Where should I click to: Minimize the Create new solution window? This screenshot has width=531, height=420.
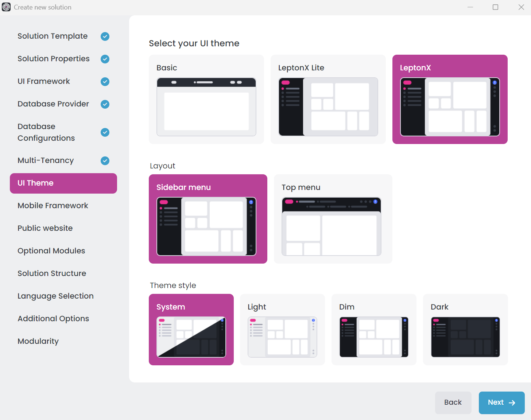click(470, 7)
